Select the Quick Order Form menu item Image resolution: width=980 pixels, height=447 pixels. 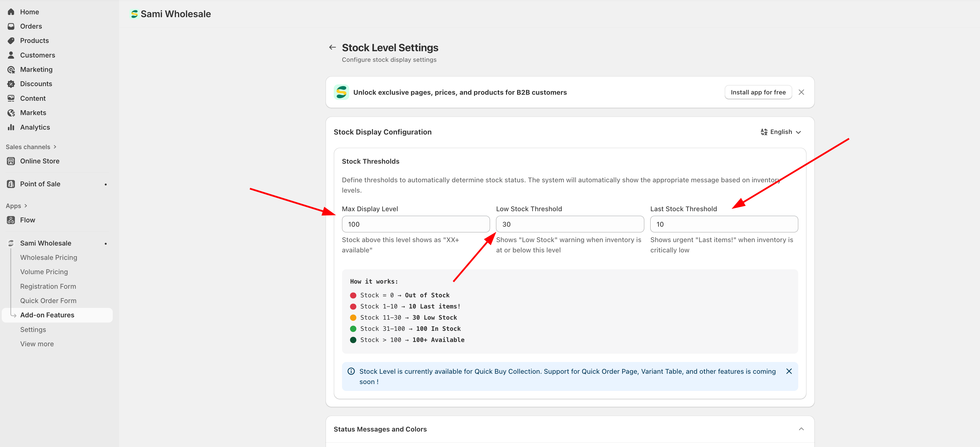tap(48, 300)
